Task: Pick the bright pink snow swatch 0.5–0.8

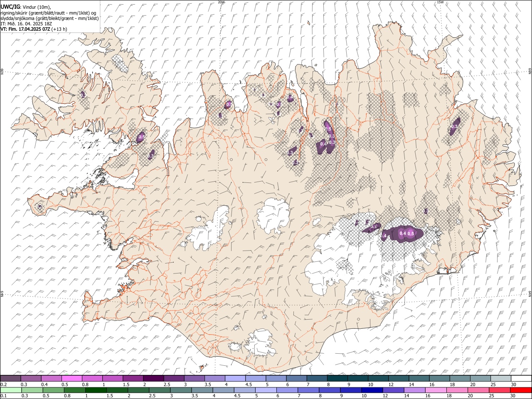Action: [71, 379]
